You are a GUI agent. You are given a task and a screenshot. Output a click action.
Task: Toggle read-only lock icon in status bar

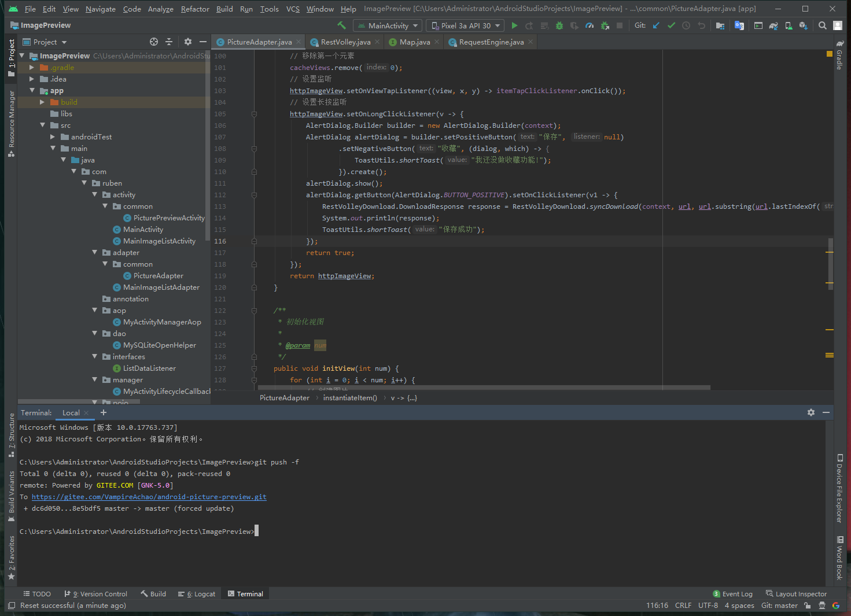pos(807,606)
